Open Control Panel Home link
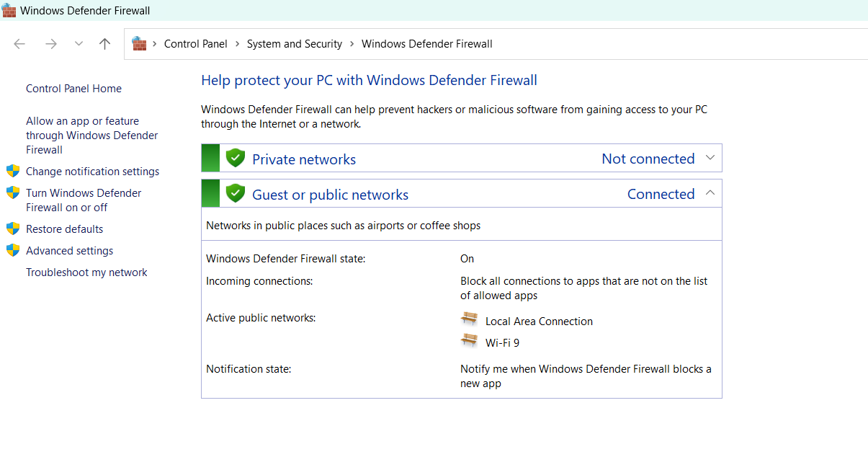The width and height of the screenshot is (868, 470). 73,89
